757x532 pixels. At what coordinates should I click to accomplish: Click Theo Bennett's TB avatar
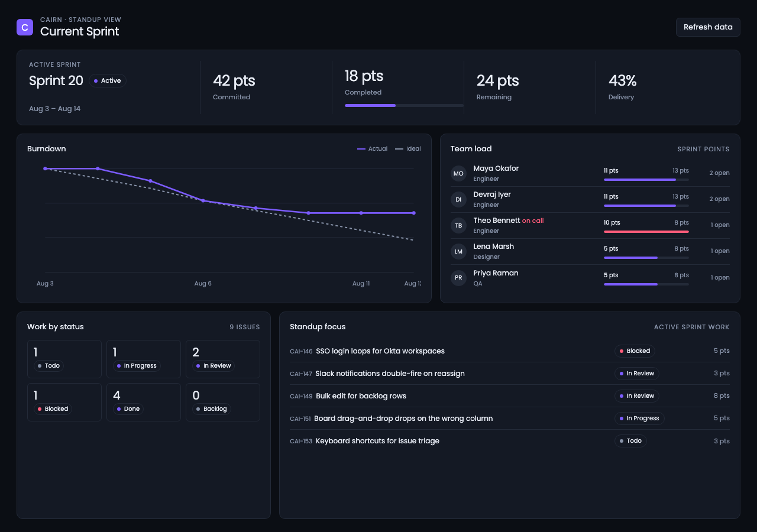click(x=458, y=225)
